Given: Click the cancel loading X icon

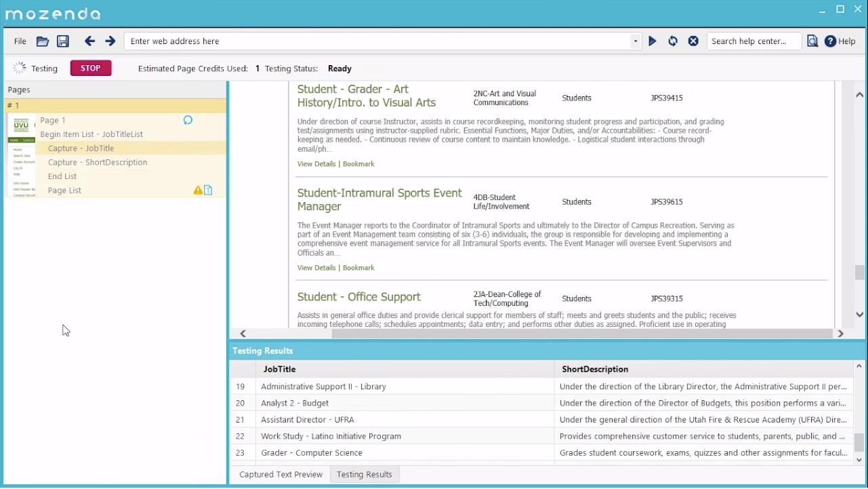Looking at the screenshot, I should (x=693, y=41).
